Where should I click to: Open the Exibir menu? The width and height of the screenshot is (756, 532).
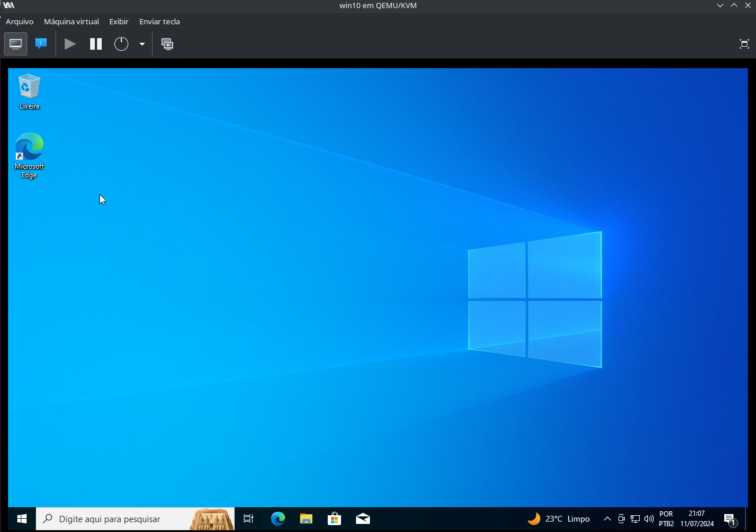click(118, 21)
